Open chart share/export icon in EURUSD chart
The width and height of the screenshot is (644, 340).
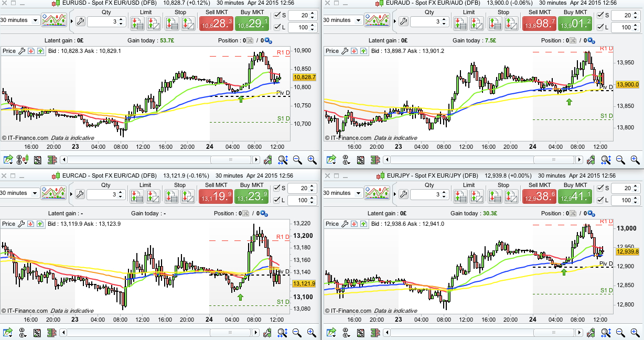(8, 160)
